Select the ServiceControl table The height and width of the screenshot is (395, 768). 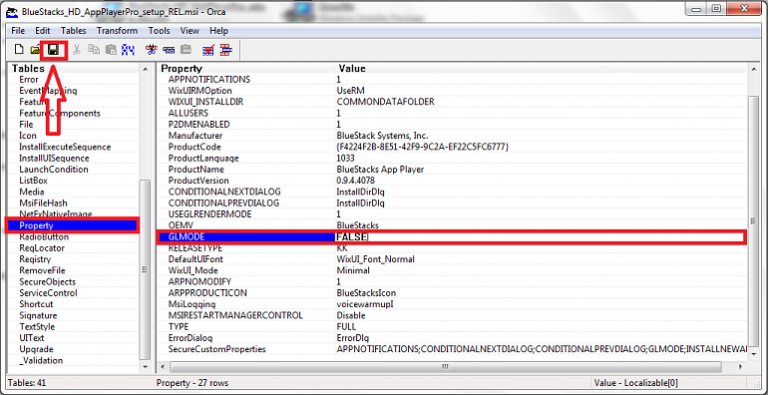[48, 293]
